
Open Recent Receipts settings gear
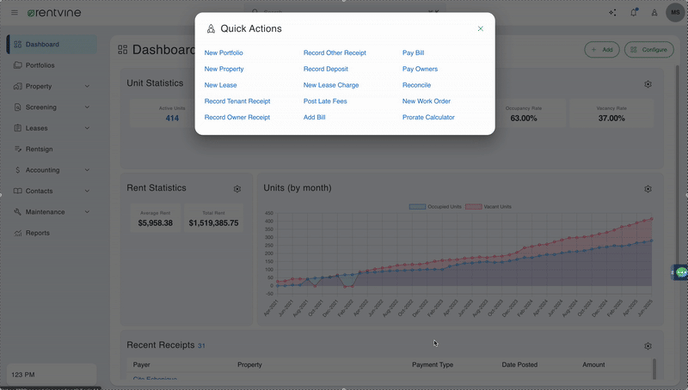click(x=648, y=346)
